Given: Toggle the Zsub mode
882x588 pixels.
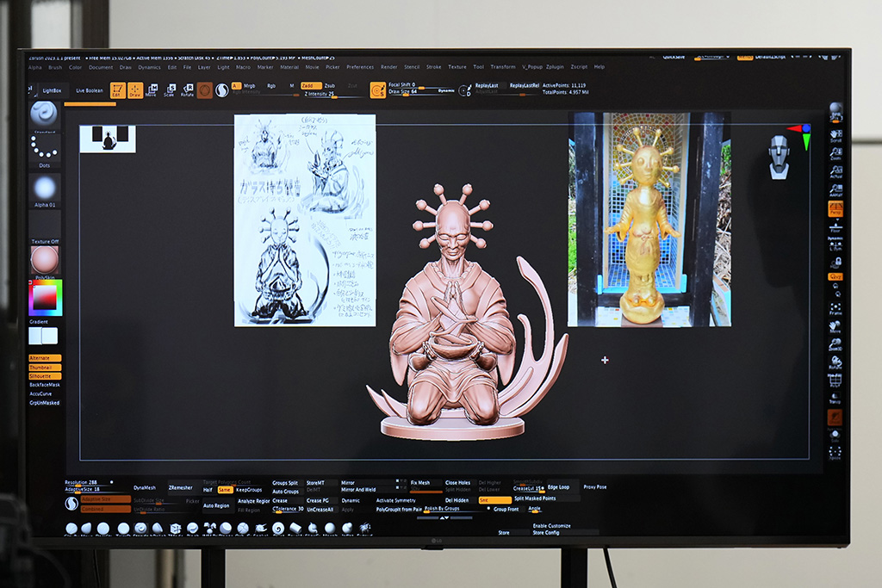Looking at the screenshot, I should (330, 86).
